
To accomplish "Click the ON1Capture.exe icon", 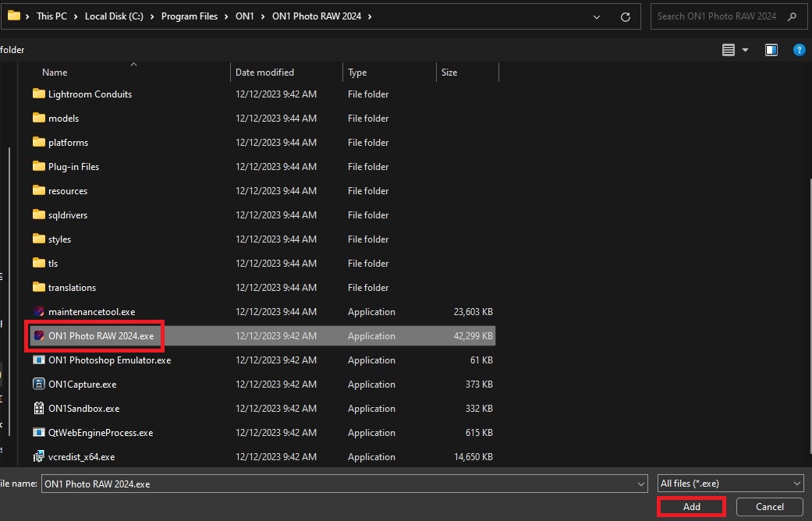I will coord(39,384).
